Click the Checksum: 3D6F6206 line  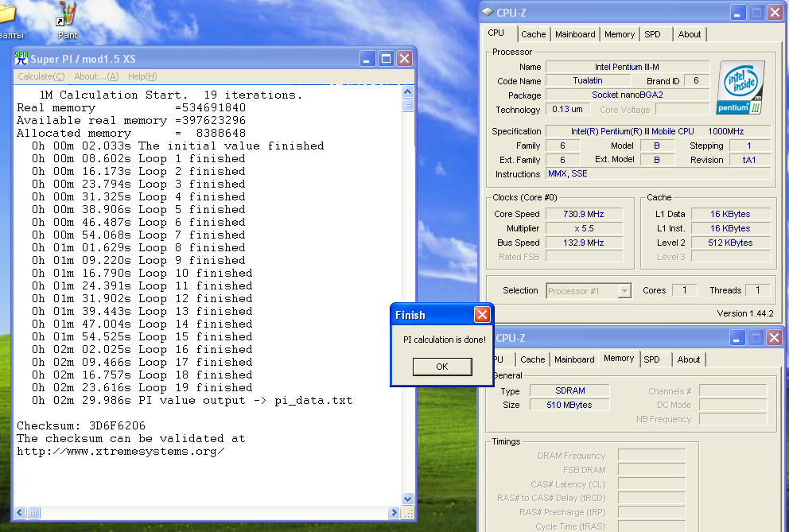pos(81,425)
